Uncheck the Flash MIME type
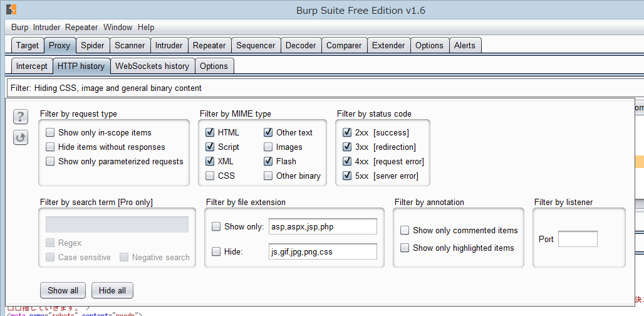 point(268,162)
